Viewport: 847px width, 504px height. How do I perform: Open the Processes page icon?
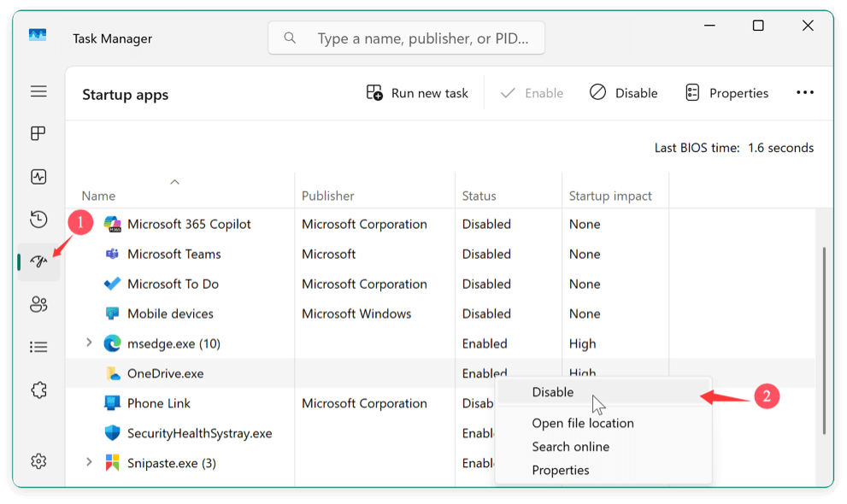pyautogui.click(x=38, y=134)
